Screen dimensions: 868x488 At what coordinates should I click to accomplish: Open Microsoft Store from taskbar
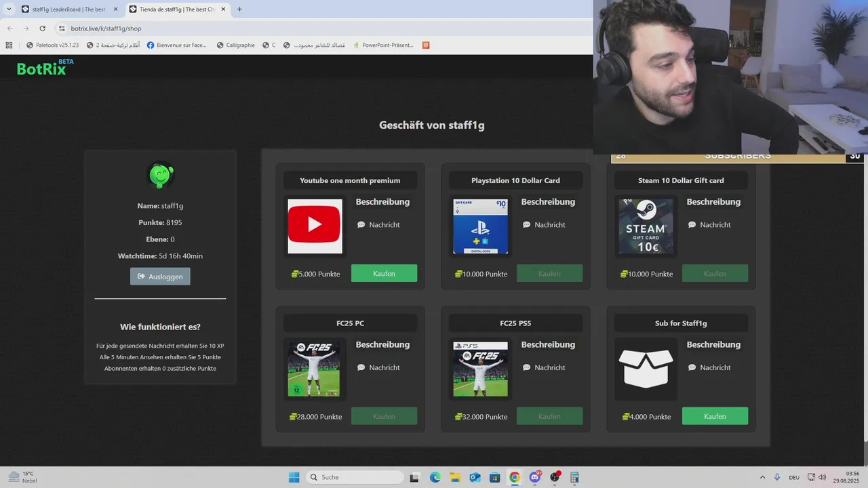click(495, 477)
